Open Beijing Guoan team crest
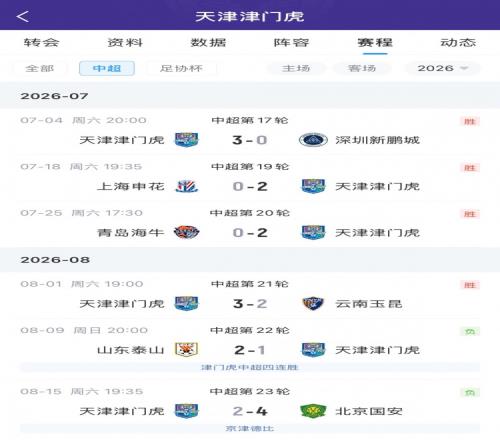The width and height of the screenshot is (500, 440). point(313,411)
